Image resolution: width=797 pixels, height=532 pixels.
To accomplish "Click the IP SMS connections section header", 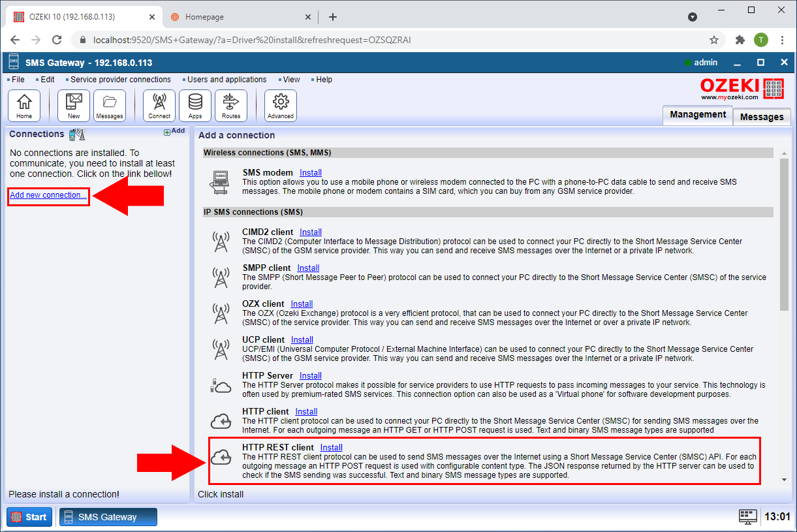I will (x=488, y=212).
